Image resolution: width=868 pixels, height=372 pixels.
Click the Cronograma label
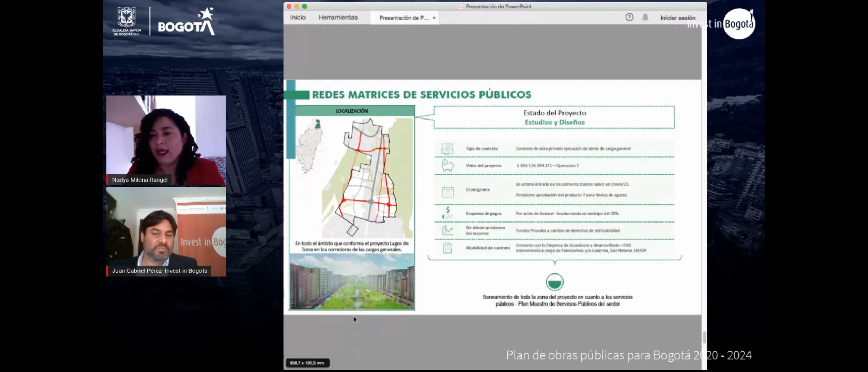click(478, 189)
